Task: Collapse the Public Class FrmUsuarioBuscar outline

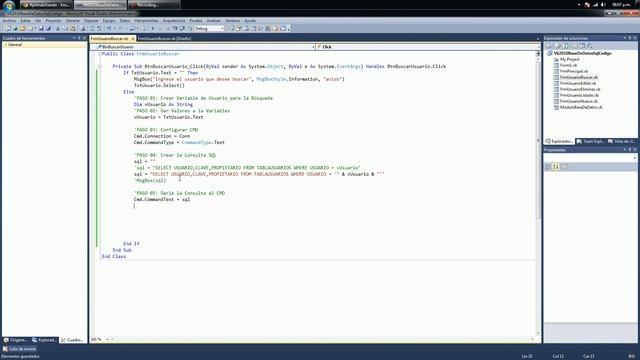Action: point(99,54)
